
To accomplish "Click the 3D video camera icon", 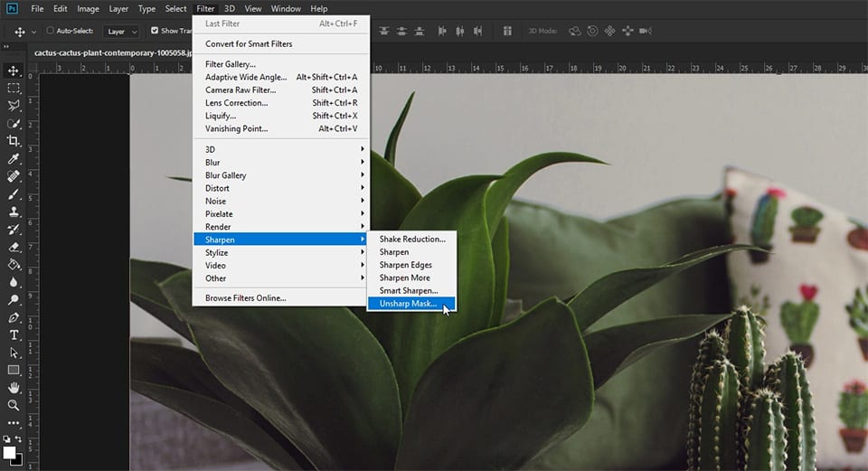I will [x=645, y=31].
